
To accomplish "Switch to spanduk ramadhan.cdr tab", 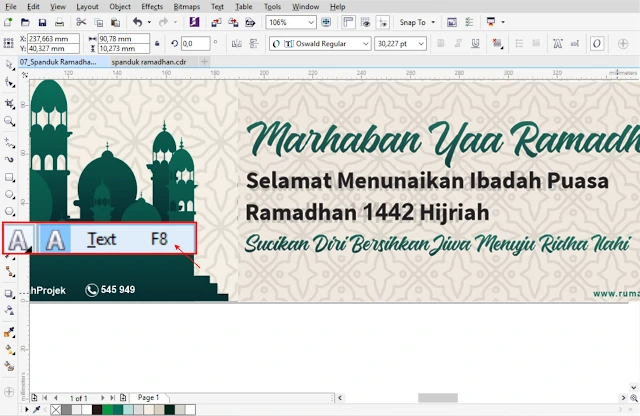I will click(149, 62).
